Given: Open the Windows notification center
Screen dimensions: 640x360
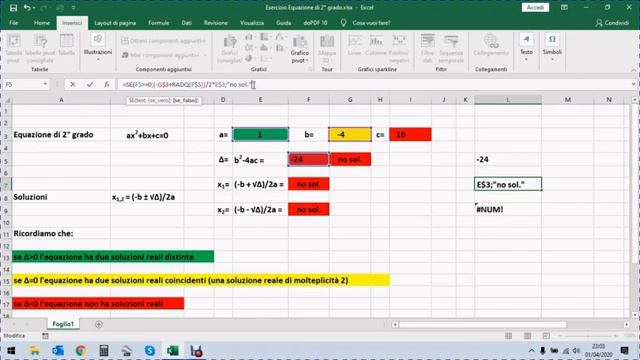Looking at the screenshot, I should pos(624,351).
